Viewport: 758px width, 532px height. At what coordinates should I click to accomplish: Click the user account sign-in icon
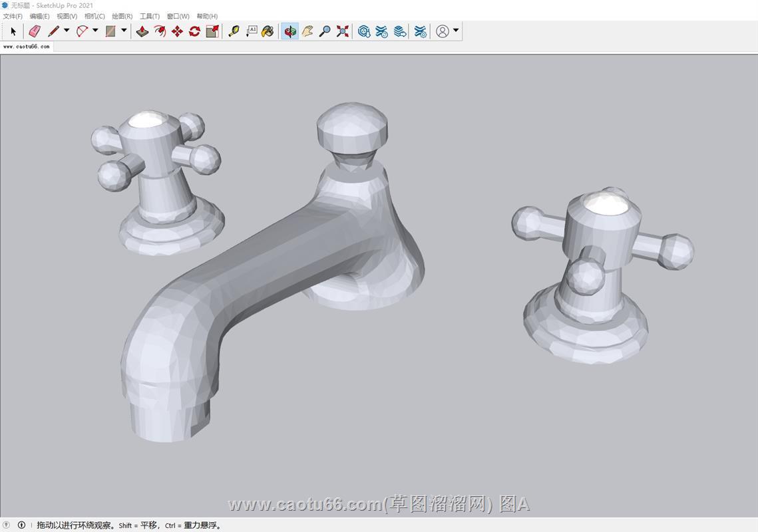(443, 31)
